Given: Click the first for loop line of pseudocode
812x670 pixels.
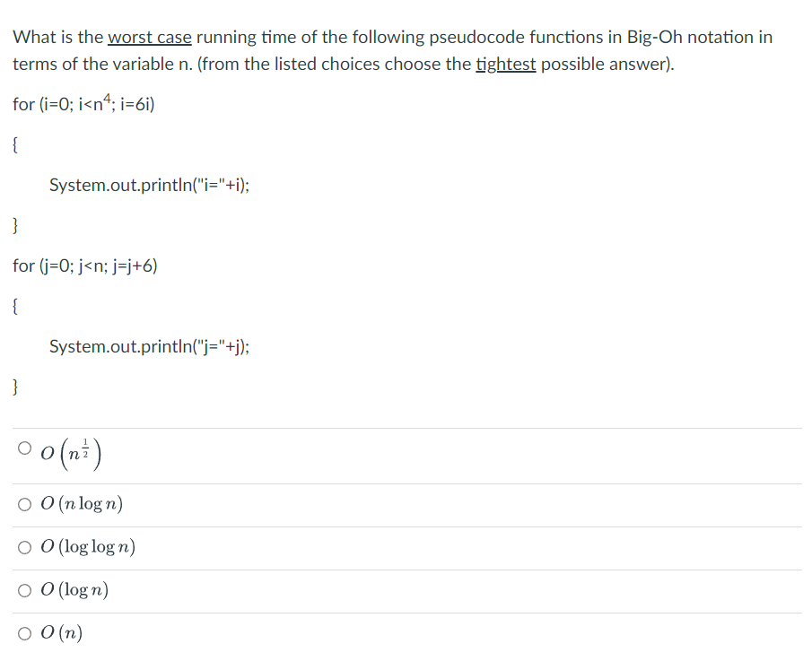Looking at the screenshot, I should click(x=84, y=104).
